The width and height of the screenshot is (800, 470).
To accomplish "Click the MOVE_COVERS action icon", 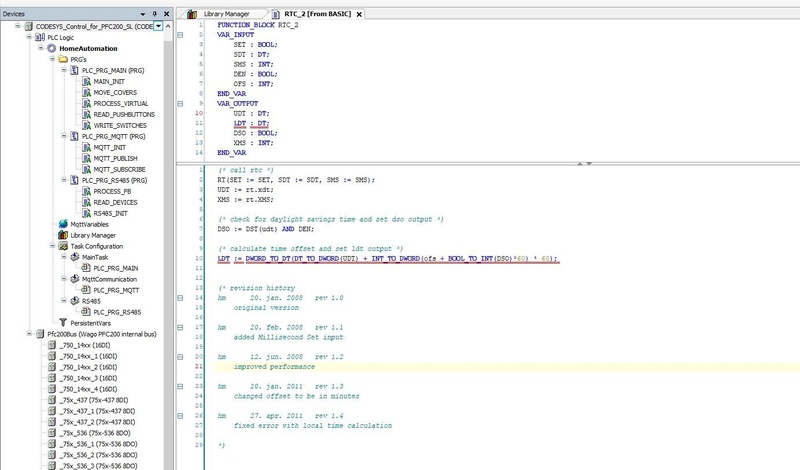I will (x=86, y=92).
